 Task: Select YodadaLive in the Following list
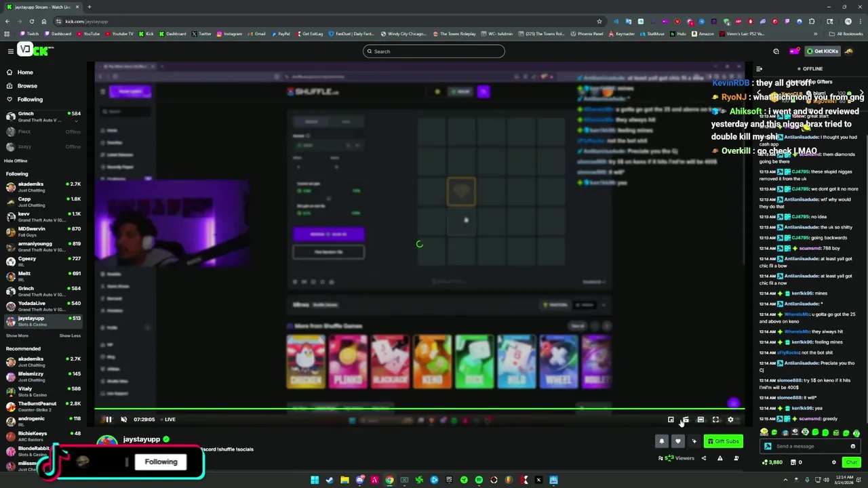click(x=43, y=306)
